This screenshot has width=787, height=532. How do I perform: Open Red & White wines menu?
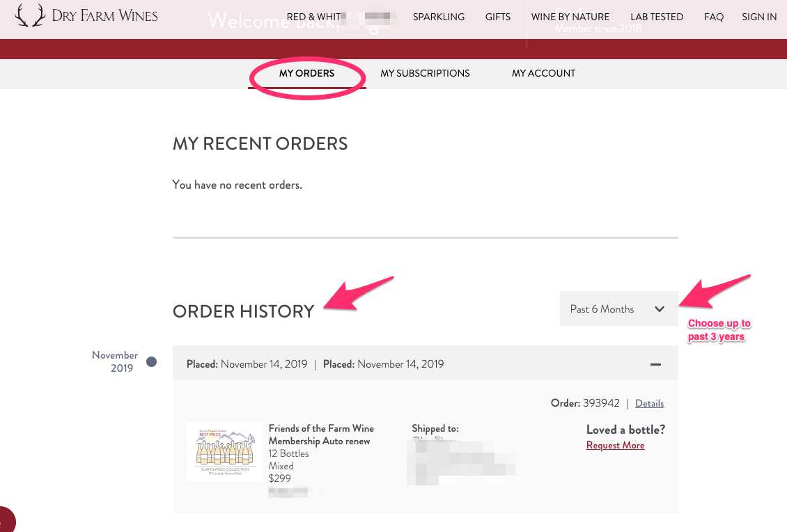pos(314,17)
